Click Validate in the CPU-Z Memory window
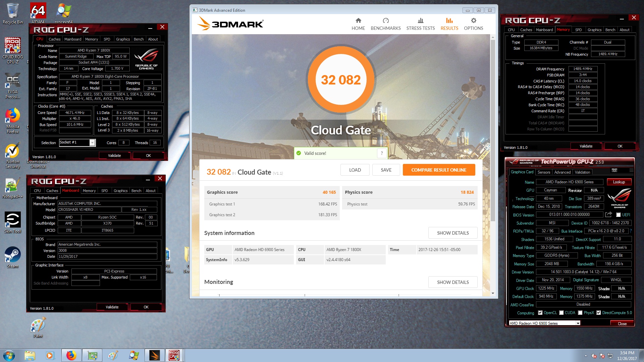The height and width of the screenshot is (362, 644). (586, 146)
